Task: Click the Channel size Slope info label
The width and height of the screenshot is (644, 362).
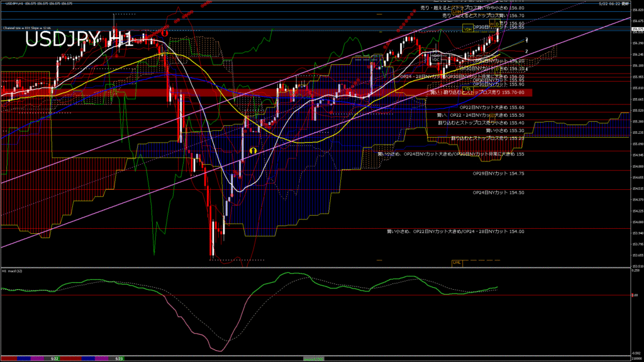Action: pos(27,28)
